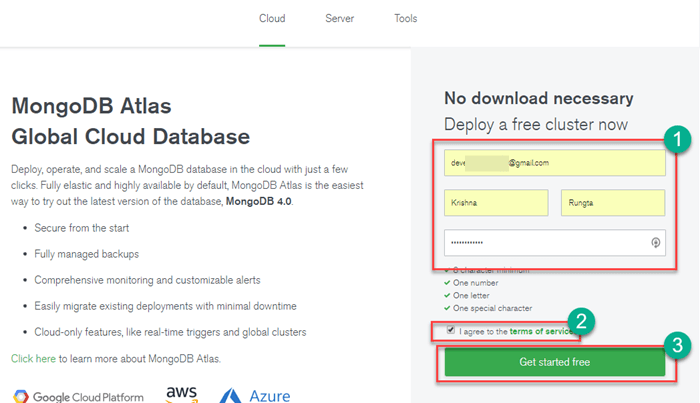The height and width of the screenshot is (403, 700).
Task: Select the Tools tab
Action: (405, 19)
